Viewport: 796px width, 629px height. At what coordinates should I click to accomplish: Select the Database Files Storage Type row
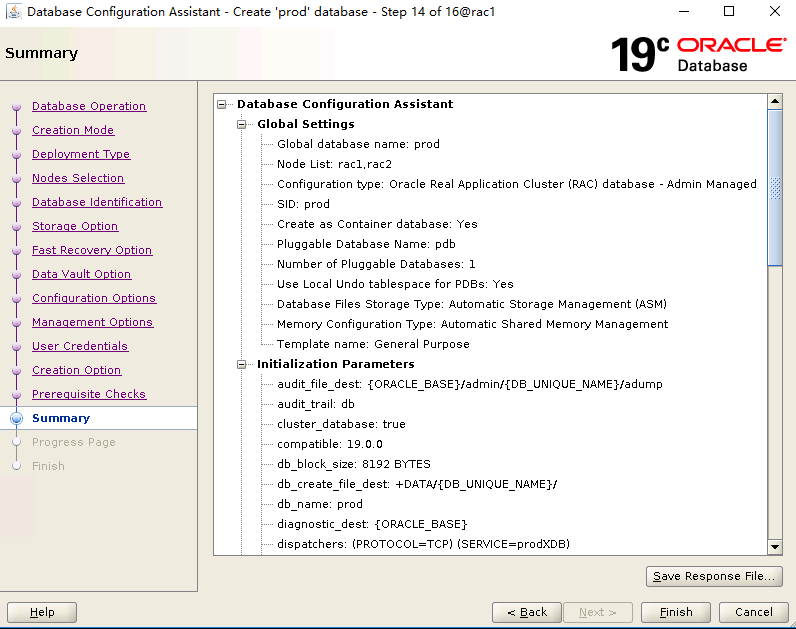(x=472, y=304)
